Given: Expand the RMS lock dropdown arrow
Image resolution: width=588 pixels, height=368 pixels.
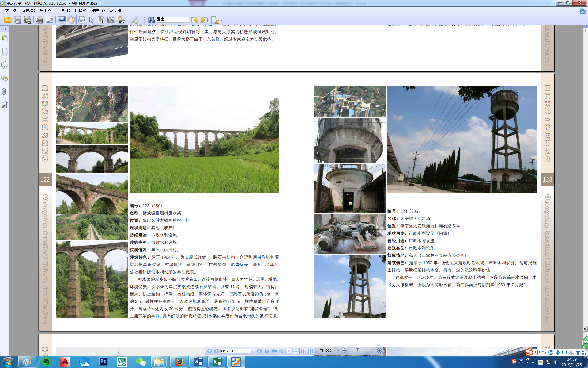Looking at the screenshot, I should (128, 20).
